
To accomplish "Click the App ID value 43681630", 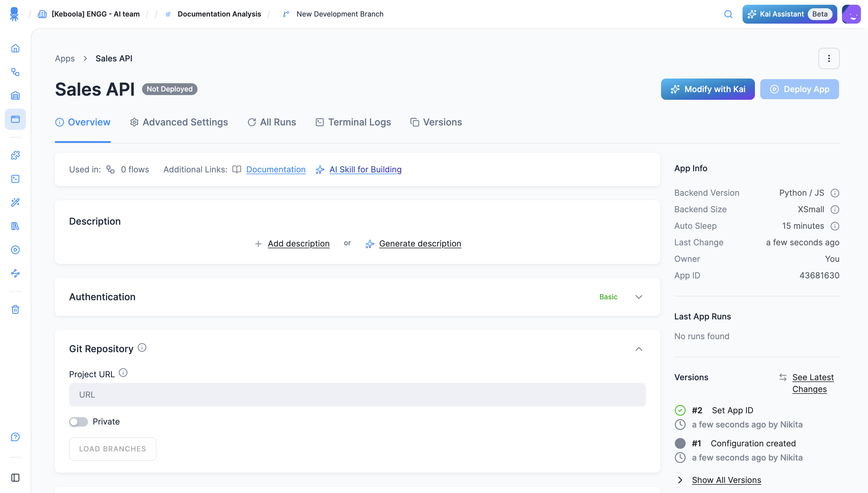I will tap(819, 276).
